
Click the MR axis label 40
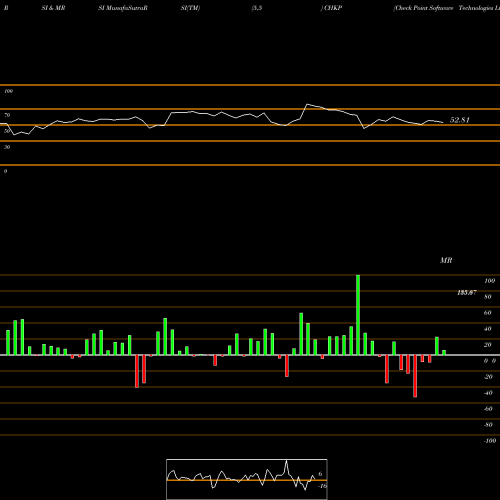(488, 329)
